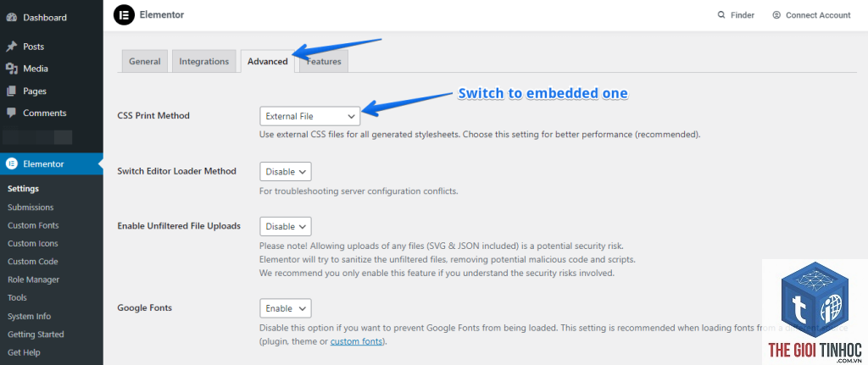Switch to the Integrations tab
This screenshot has height=365, width=868.
tap(203, 61)
